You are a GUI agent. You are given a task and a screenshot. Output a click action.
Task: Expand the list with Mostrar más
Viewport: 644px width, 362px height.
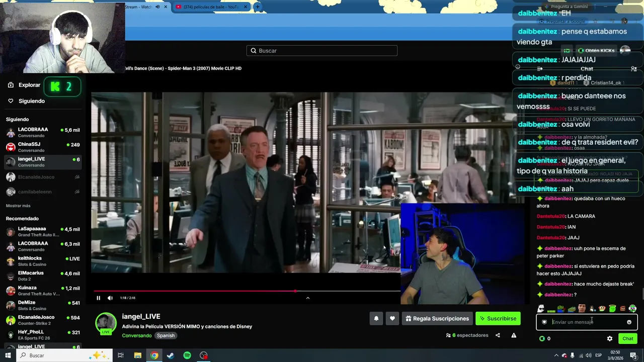click(x=18, y=206)
